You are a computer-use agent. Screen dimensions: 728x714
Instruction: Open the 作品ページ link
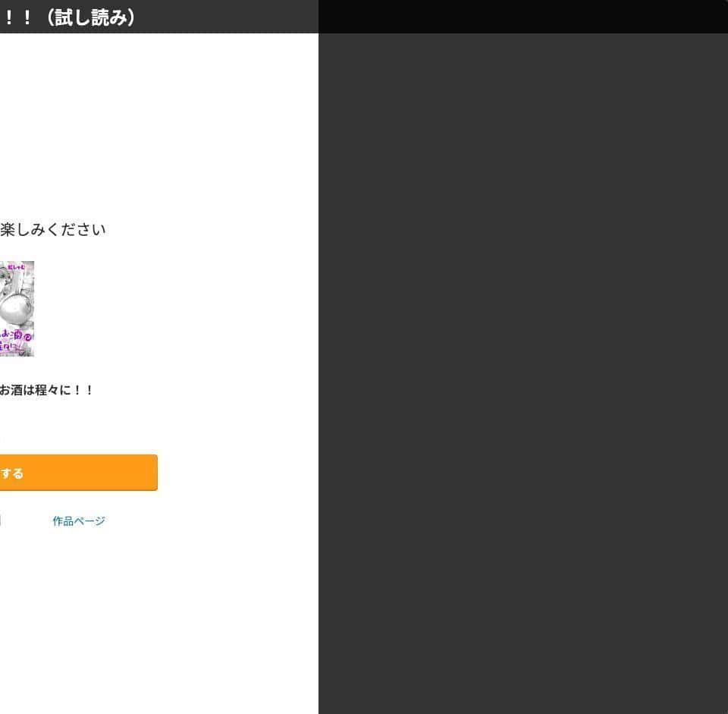pyautogui.click(x=79, y=521)
